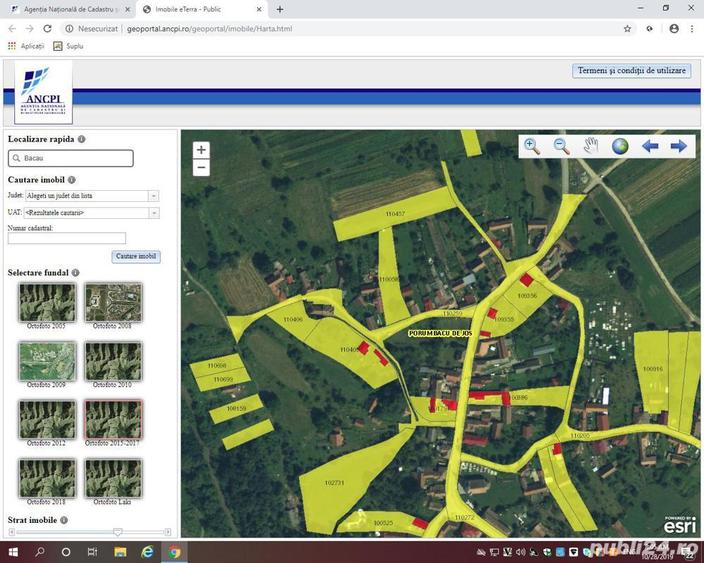704x563 pixels.
Task: Select Ortofoto 2010 background thumbnail
Action: pyautogui.click(x=113, y=361)
